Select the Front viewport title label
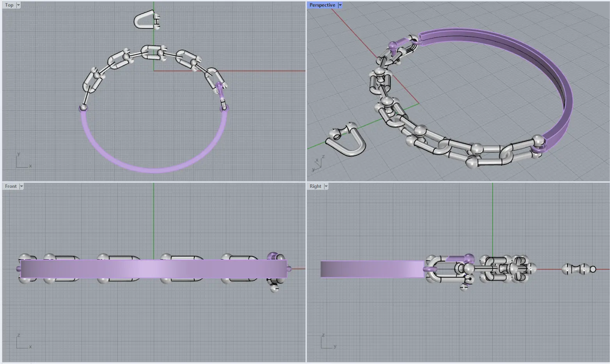The width and height of the screenshot is (610, 364). click(11, 186)
